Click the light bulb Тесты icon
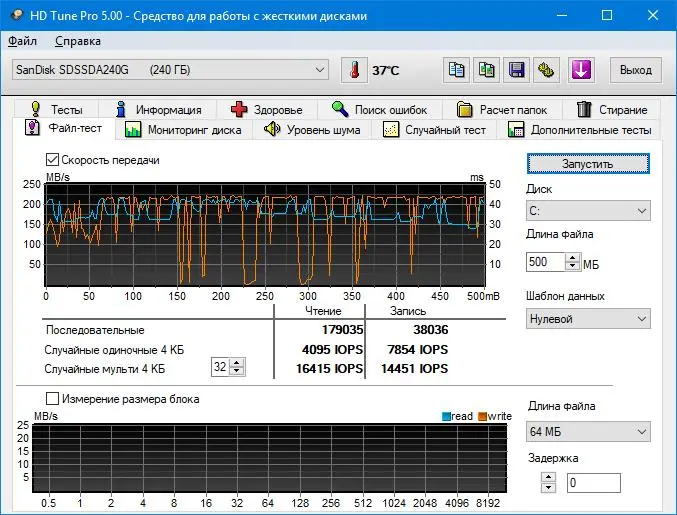 [35, 109]
